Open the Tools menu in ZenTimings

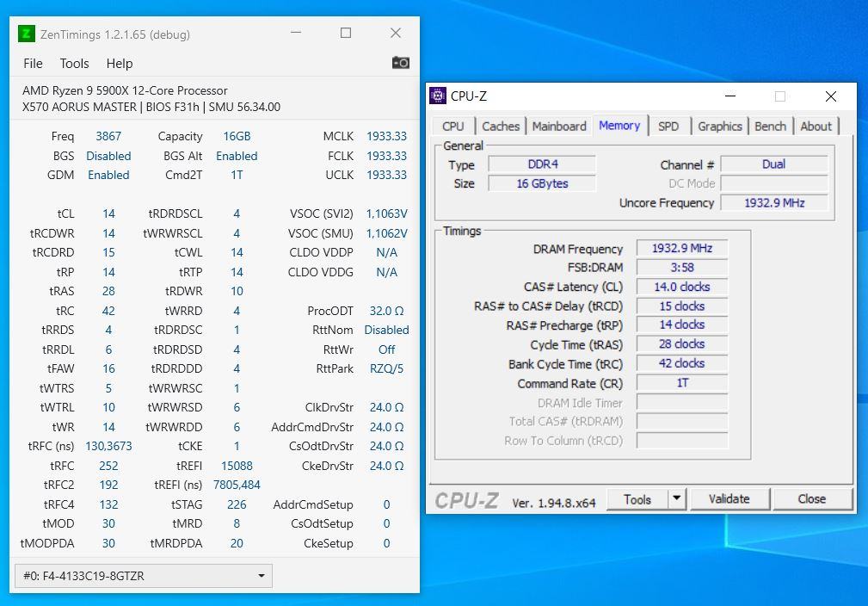point(74,64)
